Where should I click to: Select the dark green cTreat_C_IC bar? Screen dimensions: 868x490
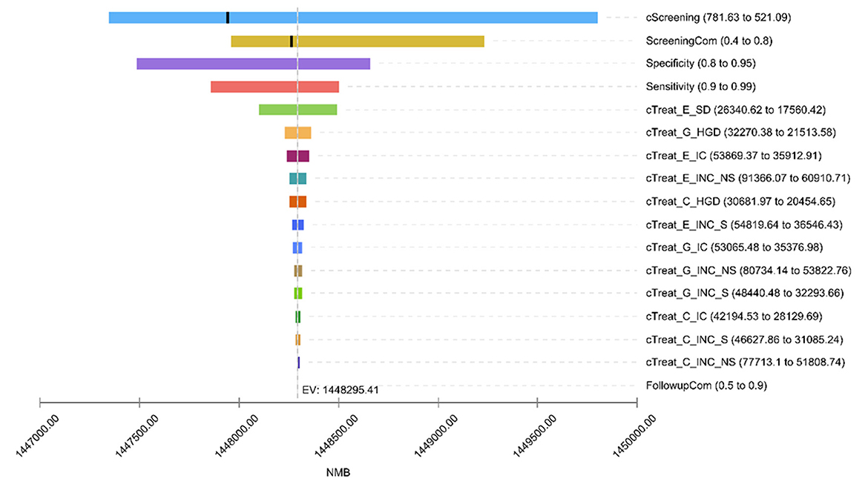[x=297, y=317]
